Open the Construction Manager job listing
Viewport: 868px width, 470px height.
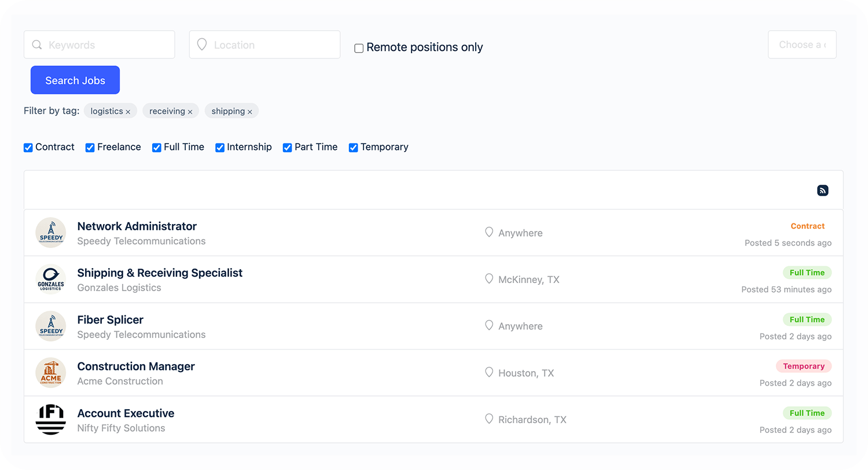[x=136, y=366]
